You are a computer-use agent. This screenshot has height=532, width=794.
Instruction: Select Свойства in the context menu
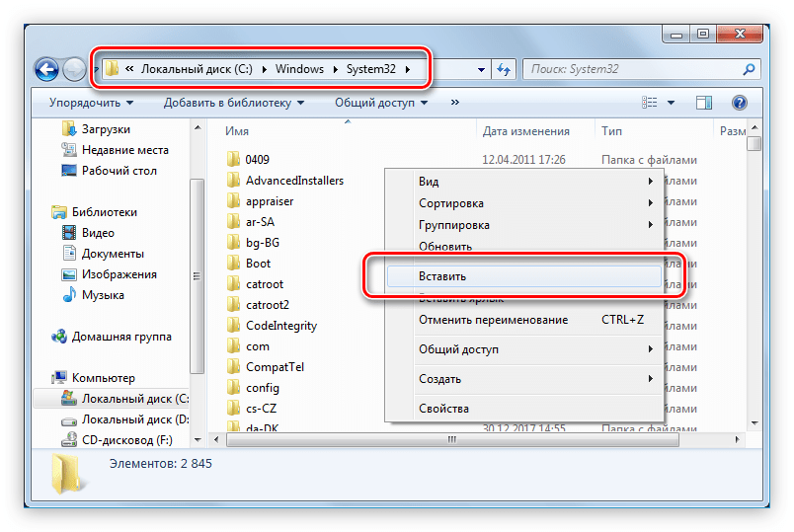443,409
